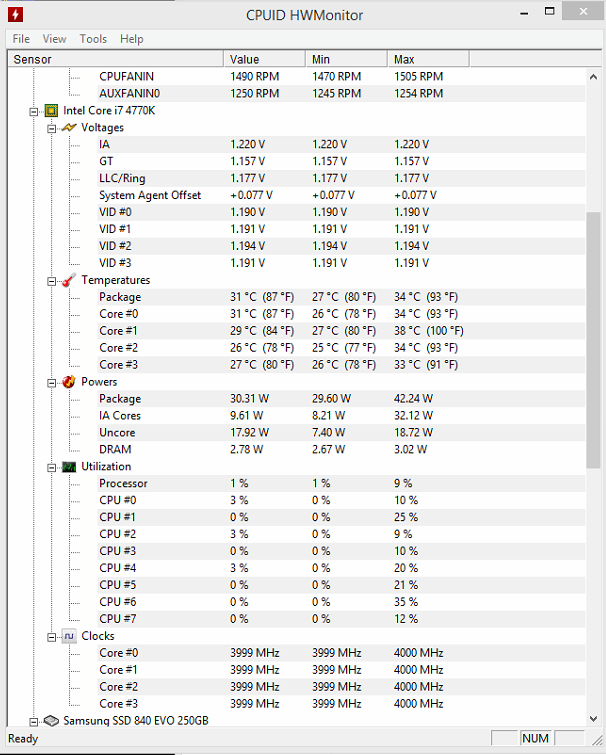The width and height of the screenshot is (606, 755).
Task: Open the File menu
Action: [21, 39]
